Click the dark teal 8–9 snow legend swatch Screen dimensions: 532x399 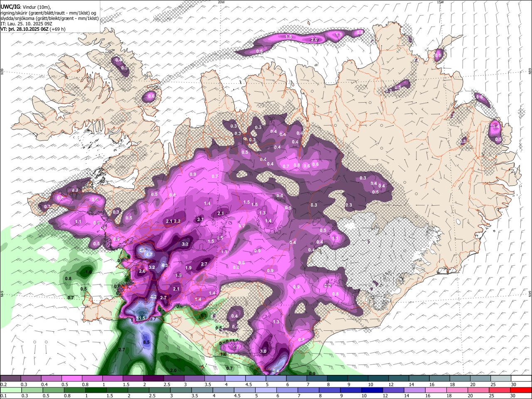pyautogui.click(x=337, y=378)
